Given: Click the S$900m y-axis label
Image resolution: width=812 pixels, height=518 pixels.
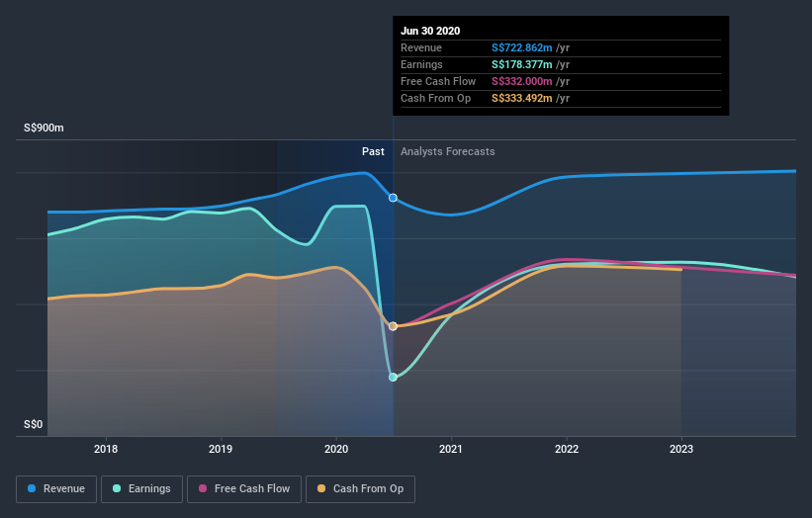Looking at the screenshot, I should point(44,128).
